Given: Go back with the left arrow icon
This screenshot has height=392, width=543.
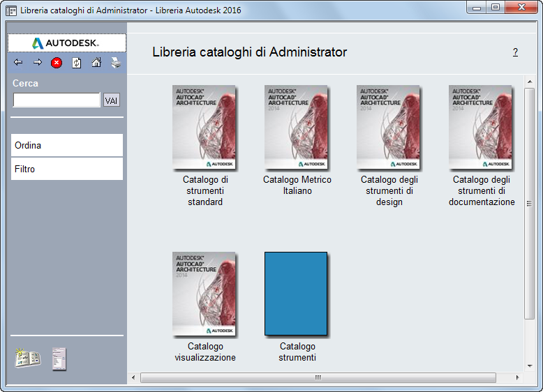Looking at the screenshot, I should pos(18,63).
